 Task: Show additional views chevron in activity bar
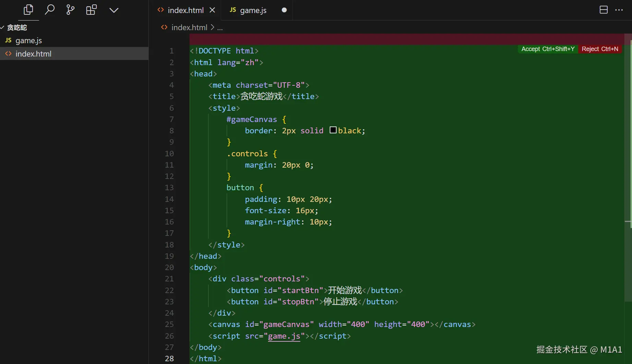[x=114, y=10]
